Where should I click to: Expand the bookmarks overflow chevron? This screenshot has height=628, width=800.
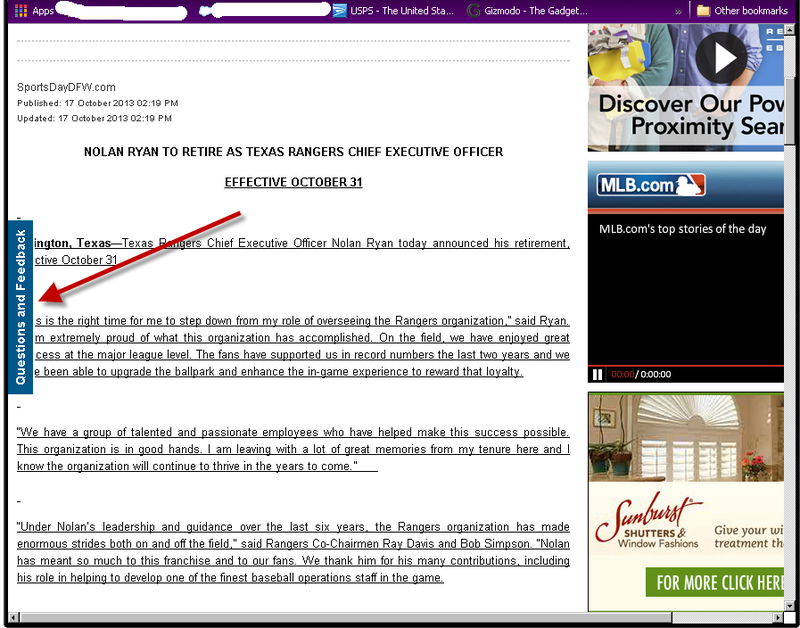point(678,11)
